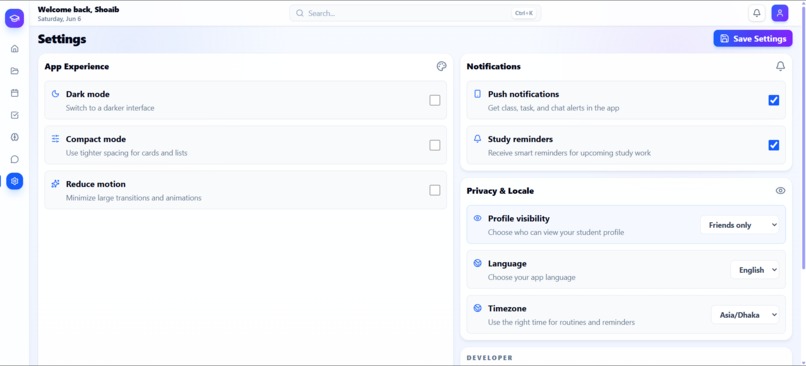Click the "Compact mode" label text
The height and width of the screenshot is (366, 806).
pos(96,139)
